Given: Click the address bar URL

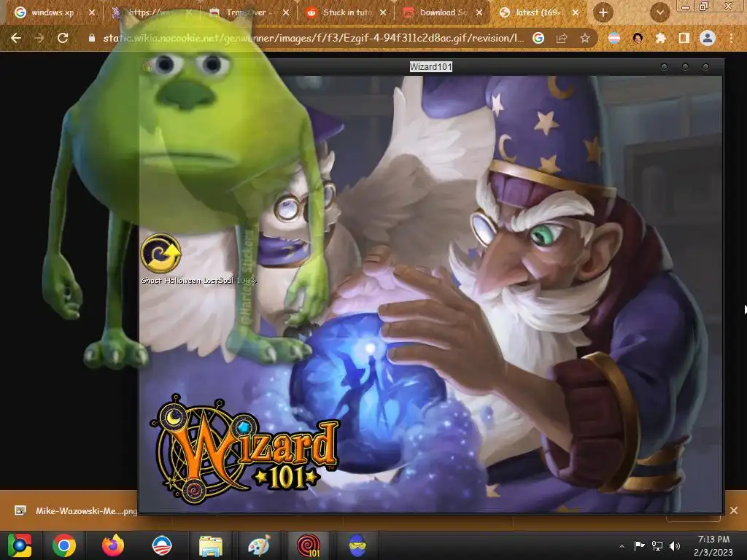Looking at the screenshot, I should (313, 38).
